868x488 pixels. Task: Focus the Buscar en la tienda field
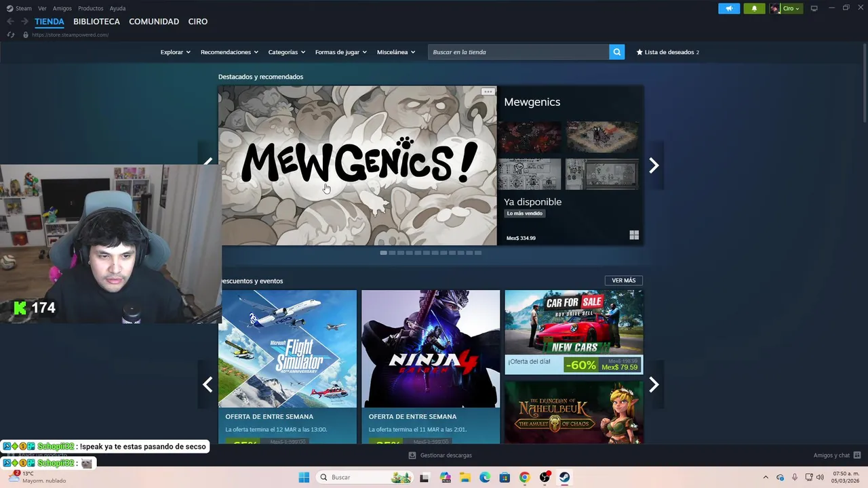point(518,52)
